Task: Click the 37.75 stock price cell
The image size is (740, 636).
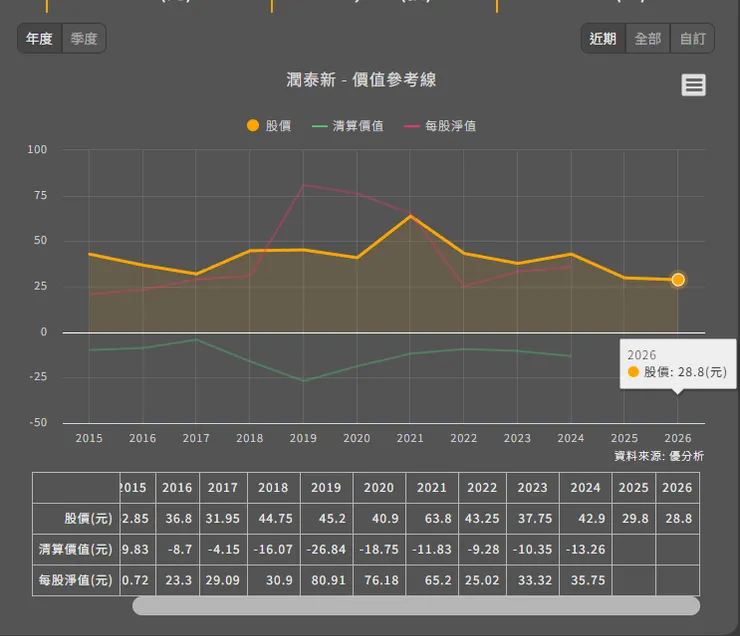Action: point(533,519)
